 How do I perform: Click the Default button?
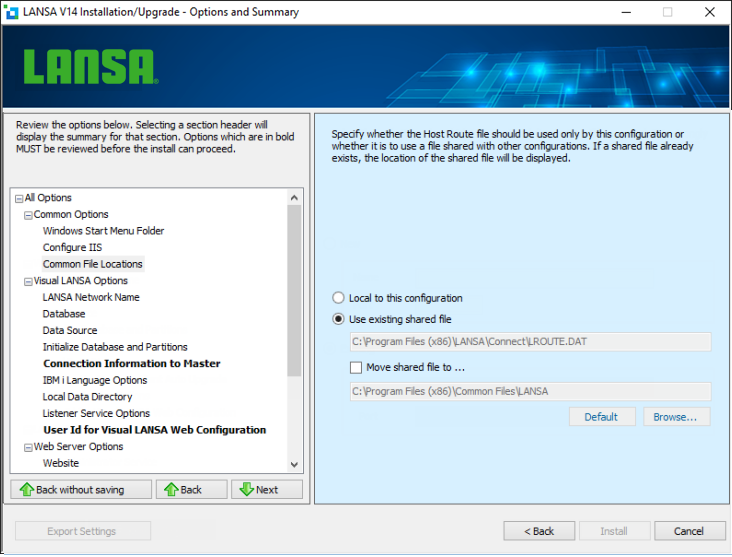point(602,416)
